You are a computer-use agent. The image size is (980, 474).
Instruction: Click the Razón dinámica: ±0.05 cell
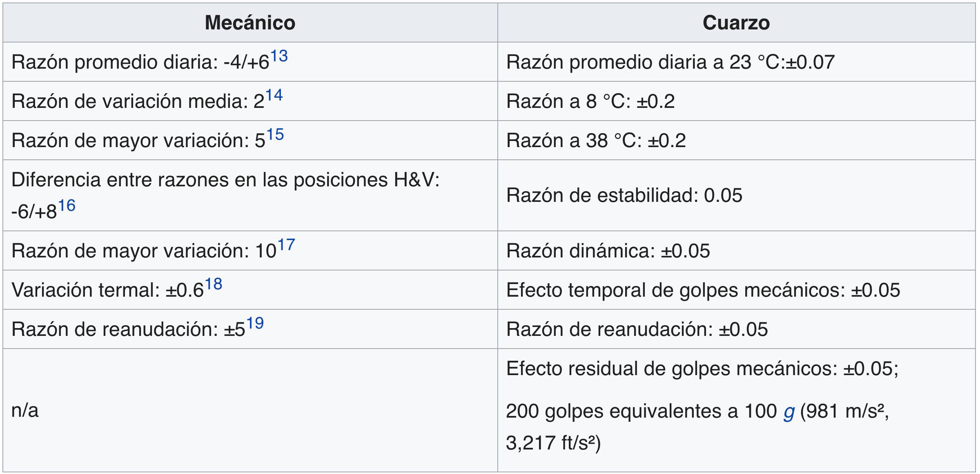point(608,251)
